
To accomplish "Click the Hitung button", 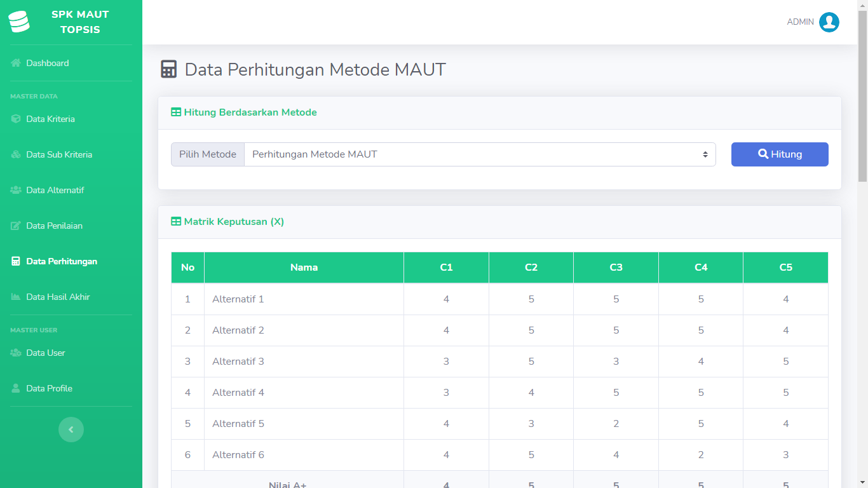I will pos(780,154).
